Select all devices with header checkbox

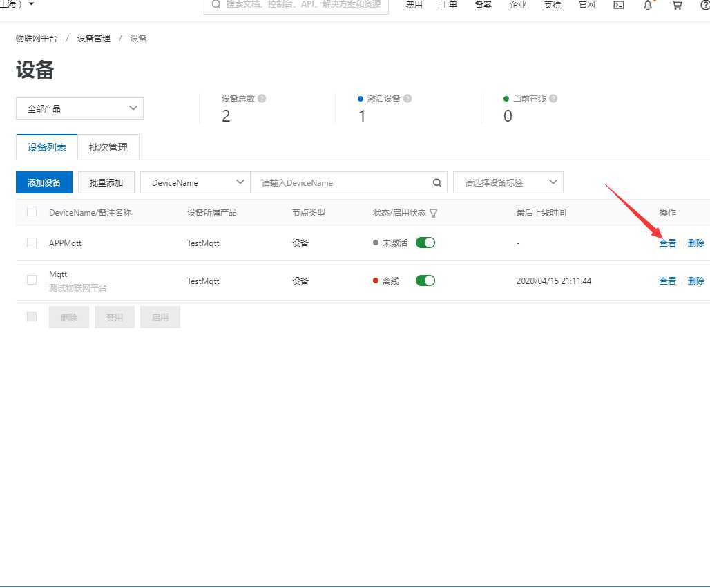[32, 212]
